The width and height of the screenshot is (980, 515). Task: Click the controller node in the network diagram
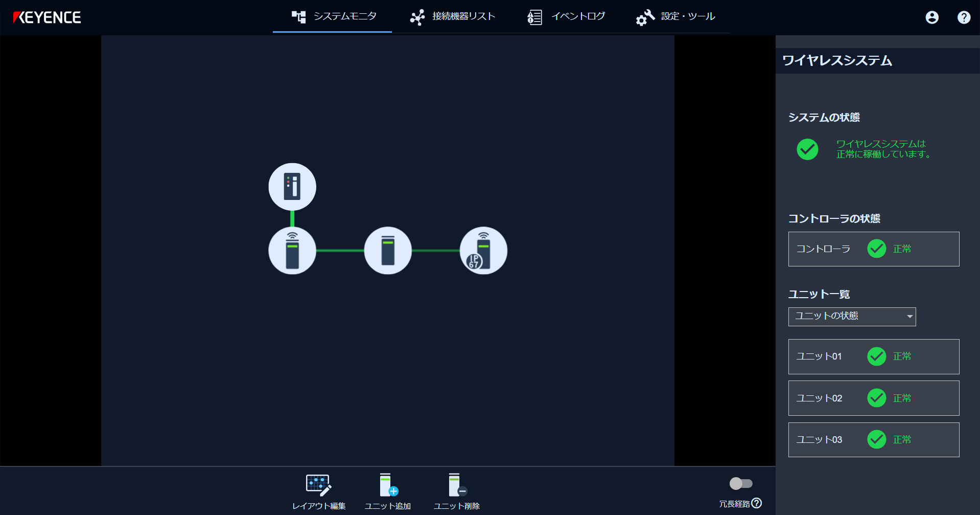click(x=292, y=187)
